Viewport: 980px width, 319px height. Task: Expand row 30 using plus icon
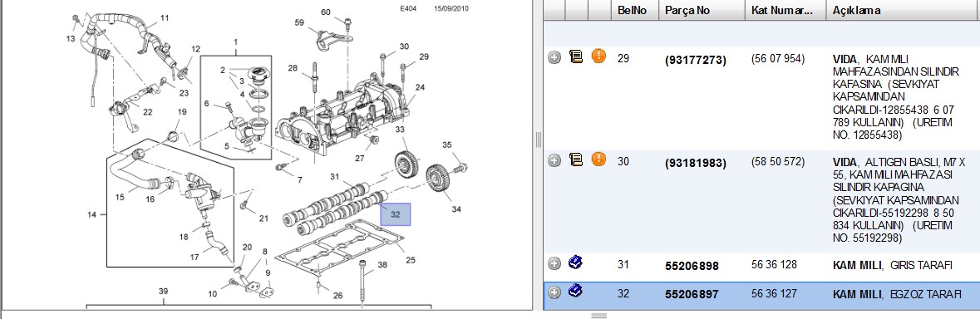tap(554, 160)
